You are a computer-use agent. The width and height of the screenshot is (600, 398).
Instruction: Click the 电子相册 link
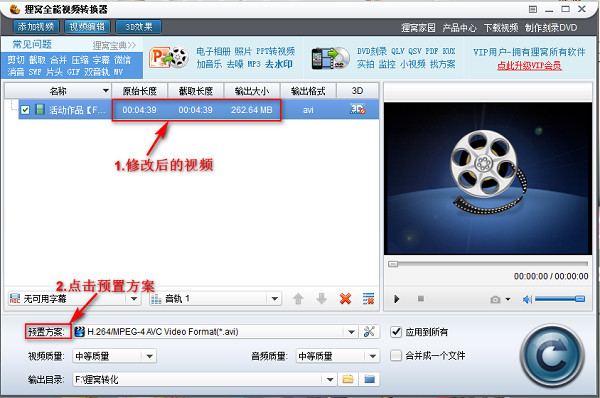point(214,51)
